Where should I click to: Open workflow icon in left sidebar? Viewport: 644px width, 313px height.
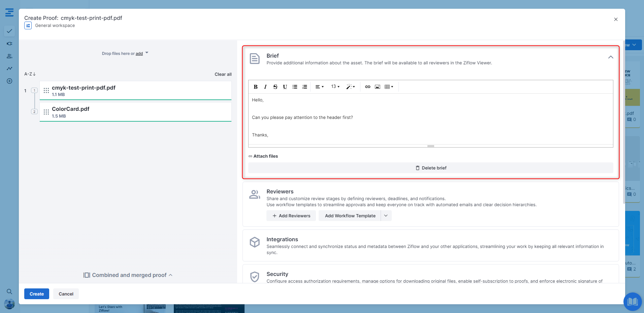[x=9, y=43]
